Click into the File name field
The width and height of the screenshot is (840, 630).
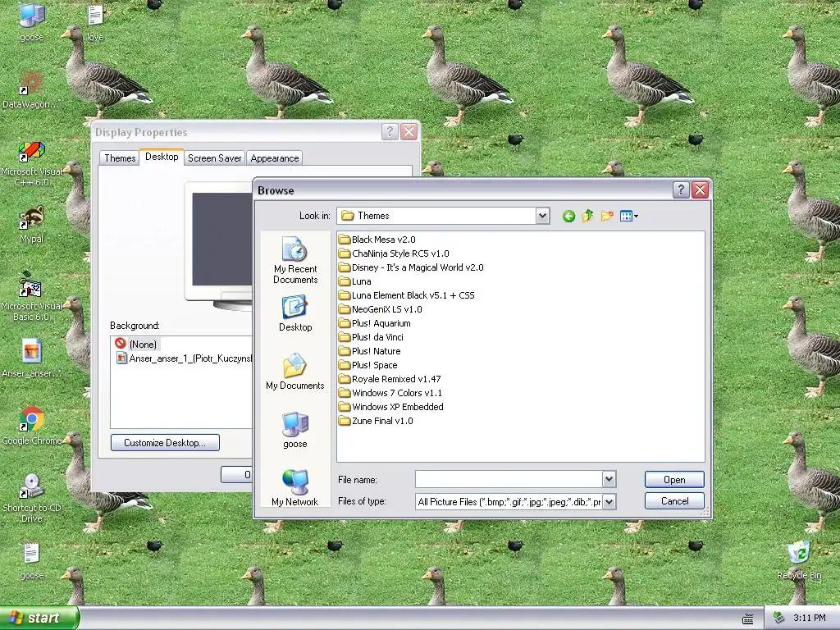[x=509, y=479]
